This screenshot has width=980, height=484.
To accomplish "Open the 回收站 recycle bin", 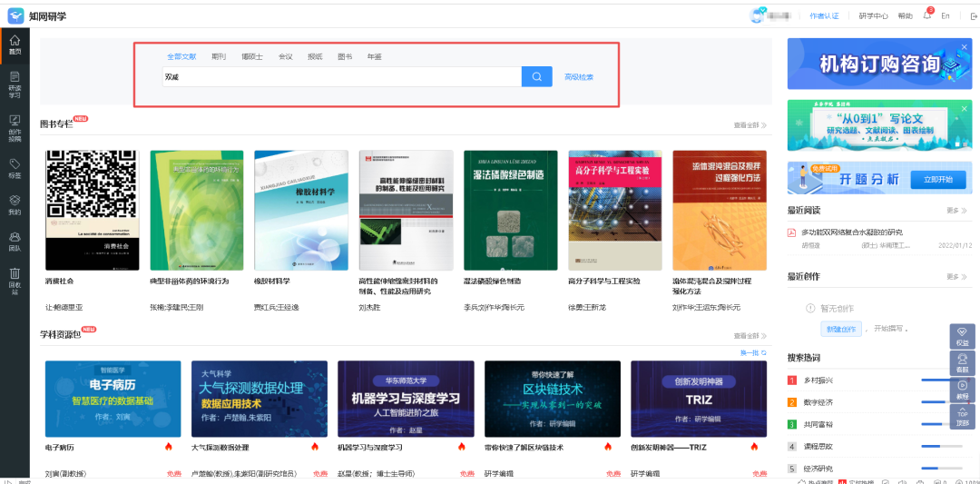I will click(15, 282).
